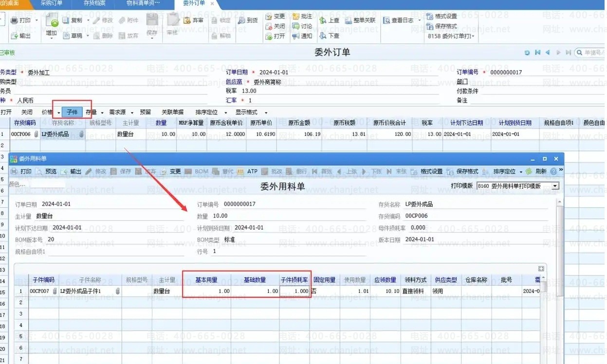
Task: Click the 格式设置 icon in the main toolbar
Action: coord(430,16)
